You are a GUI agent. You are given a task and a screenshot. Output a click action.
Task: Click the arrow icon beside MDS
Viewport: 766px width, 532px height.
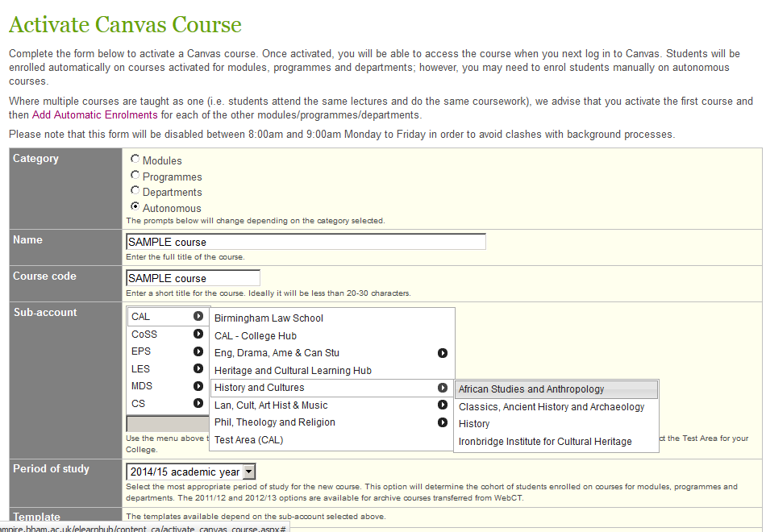coord(198,386)
